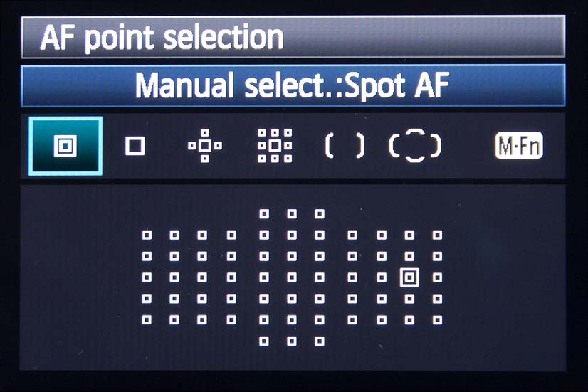588x392 pixels.
Task: Select automatic 61-point AF selection icon
Action: coord(415,147)
